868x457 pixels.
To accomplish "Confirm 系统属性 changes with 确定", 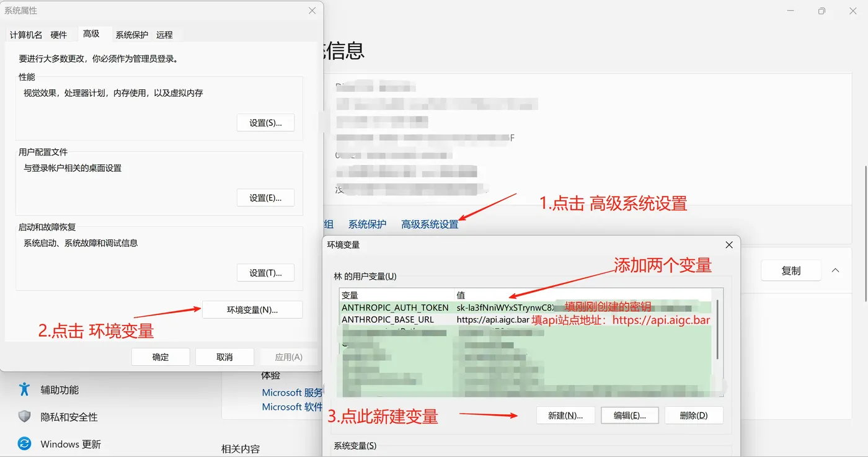I will (160, 357).
